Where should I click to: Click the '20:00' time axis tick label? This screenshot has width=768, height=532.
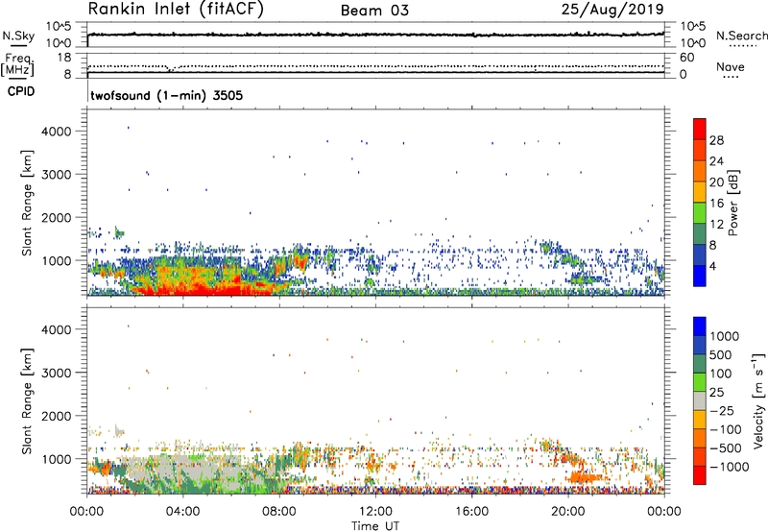point(568,512)
